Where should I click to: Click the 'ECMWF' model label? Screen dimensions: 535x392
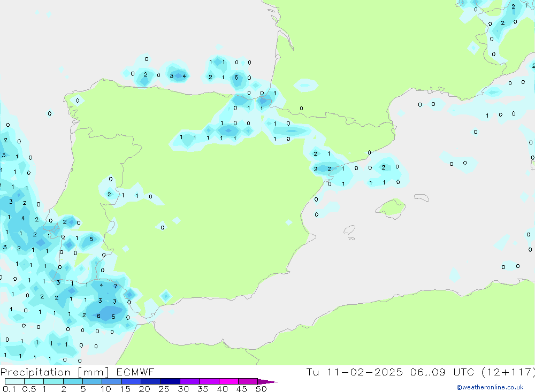pos(135,372)
